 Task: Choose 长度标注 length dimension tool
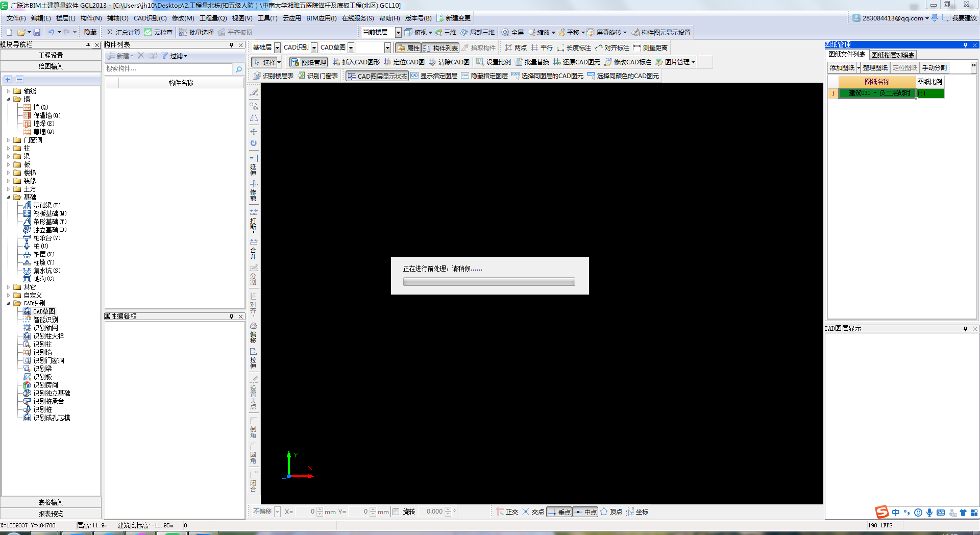[574, 47]
